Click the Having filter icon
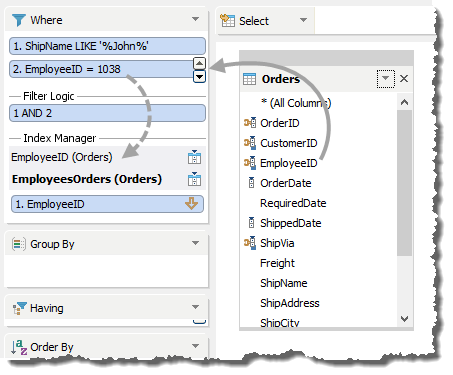Screen dimensions: 453x375 pos(19,308)
